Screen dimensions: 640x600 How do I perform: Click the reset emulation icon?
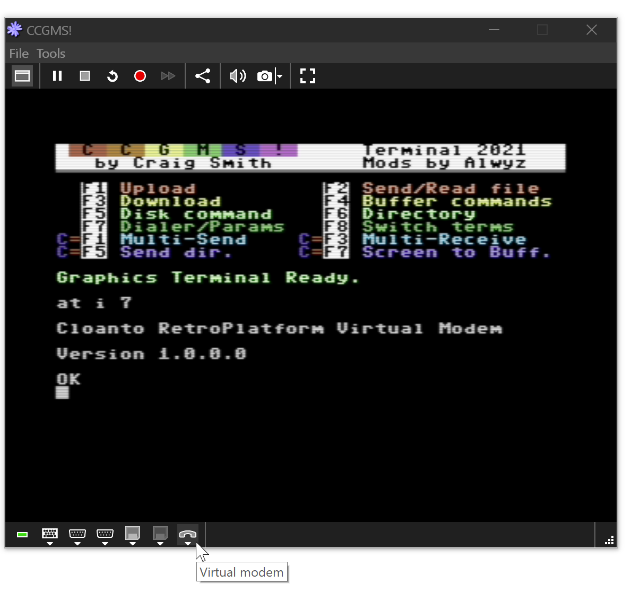coord(112,76)
